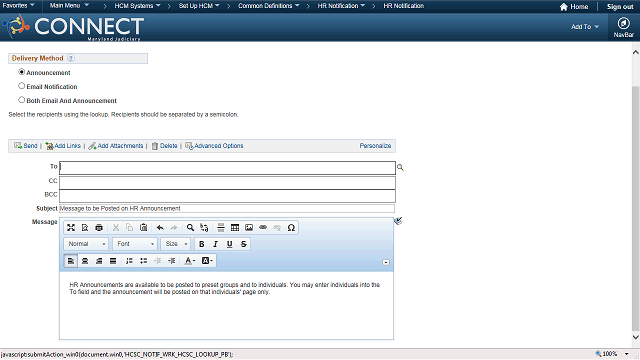Insert an image into the message
Image resolution: width=640 pixels, height=360 pixels.
249,228
